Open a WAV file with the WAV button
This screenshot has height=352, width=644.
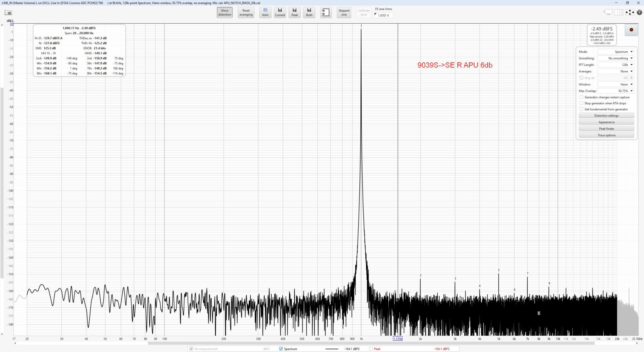point(265,13)
